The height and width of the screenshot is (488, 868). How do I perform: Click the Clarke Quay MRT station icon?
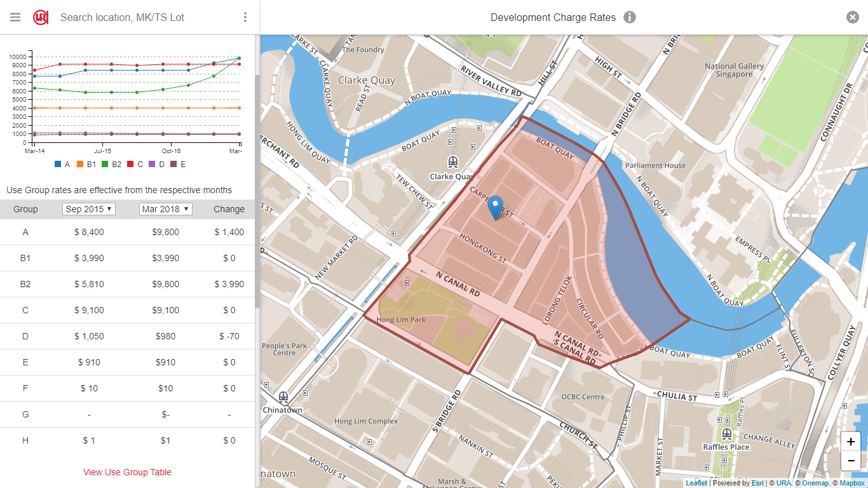452,162
